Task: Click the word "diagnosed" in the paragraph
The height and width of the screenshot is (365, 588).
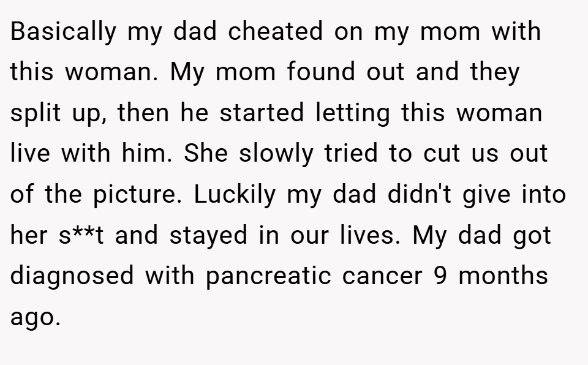Action: (72, 276)
